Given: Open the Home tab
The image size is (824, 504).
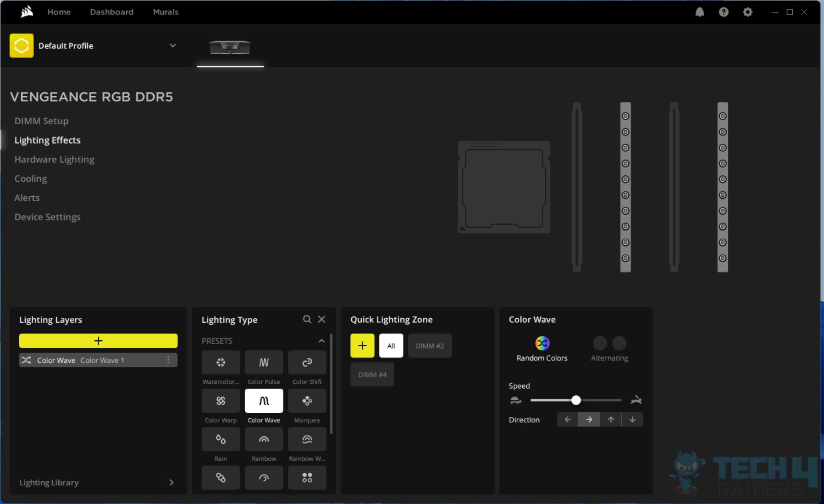Looking at the screenshot, I should point(59,12).
